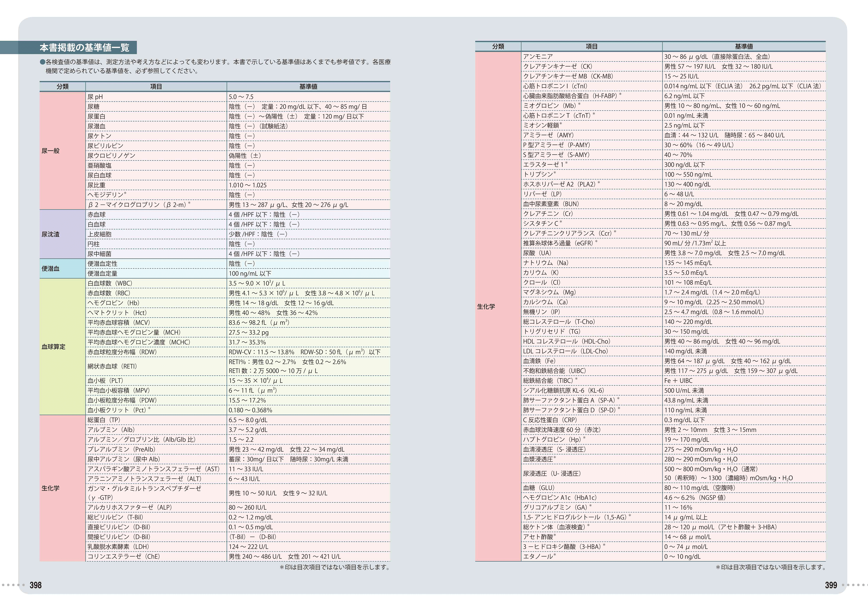Click the title 本書掲載の基準値一覧

[x=84, y=48]
